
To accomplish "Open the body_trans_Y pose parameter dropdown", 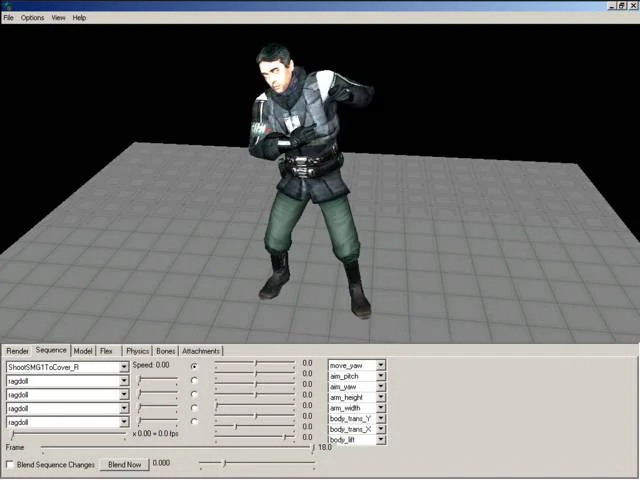I will click(380, 418).
